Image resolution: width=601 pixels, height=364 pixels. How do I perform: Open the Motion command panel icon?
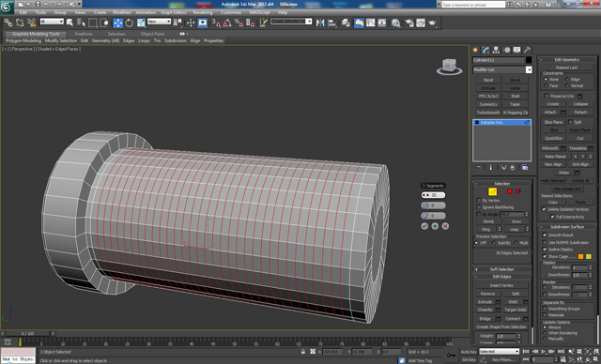coord(507,50)
